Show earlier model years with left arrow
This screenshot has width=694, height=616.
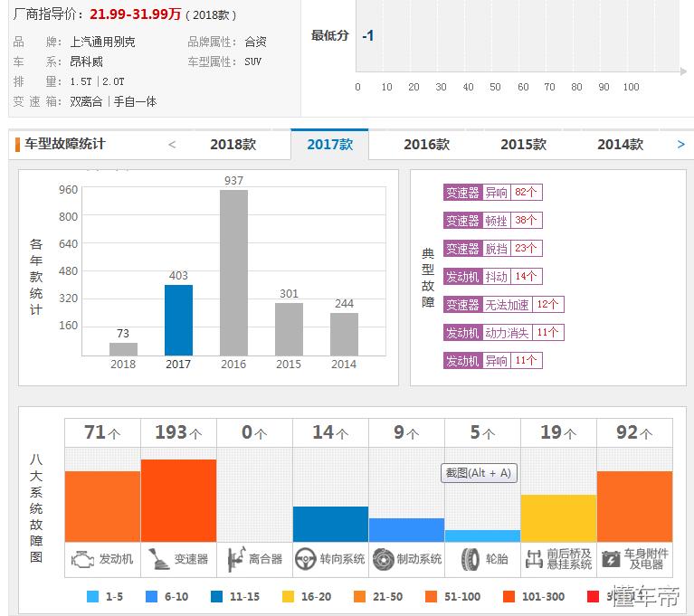(x=172, y=144)
